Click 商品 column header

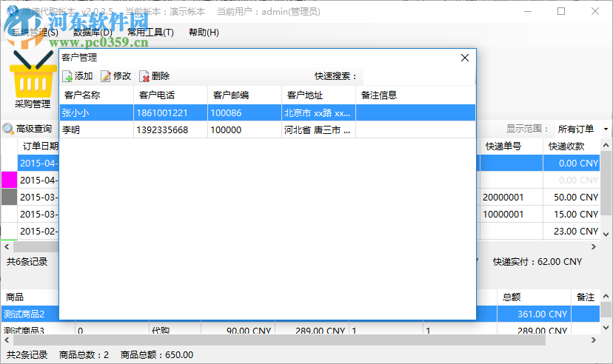pyautogui.click(x=30, y=297)
